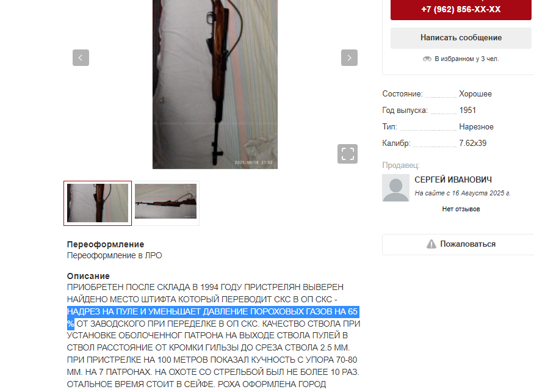Click the main rifle photo

click(x=215, y=84)
